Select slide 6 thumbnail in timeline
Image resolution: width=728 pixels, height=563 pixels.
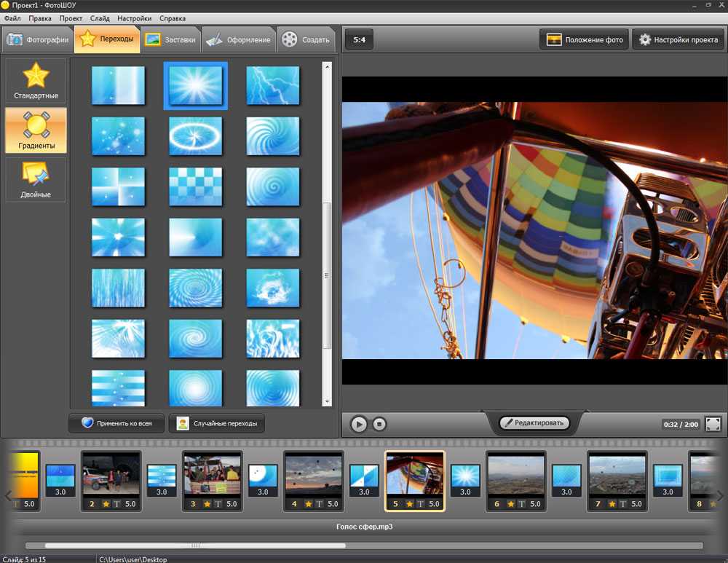point(516,481)
